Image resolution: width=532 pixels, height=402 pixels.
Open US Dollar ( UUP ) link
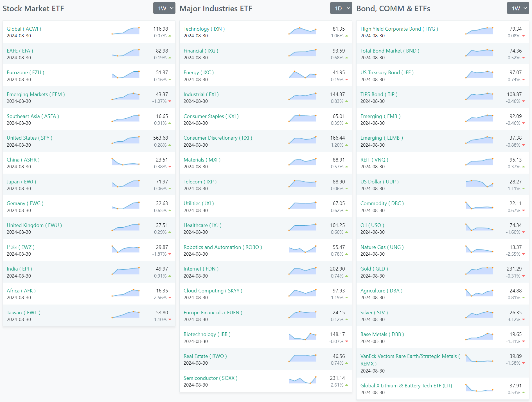380,182
